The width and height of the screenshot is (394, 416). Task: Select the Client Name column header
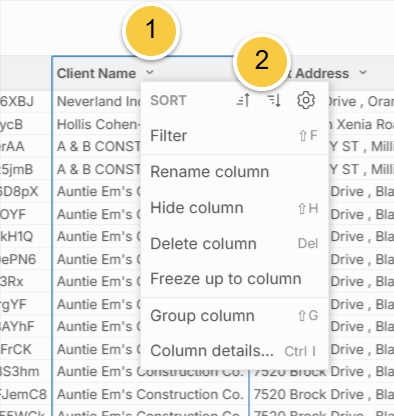click(96, 73)
